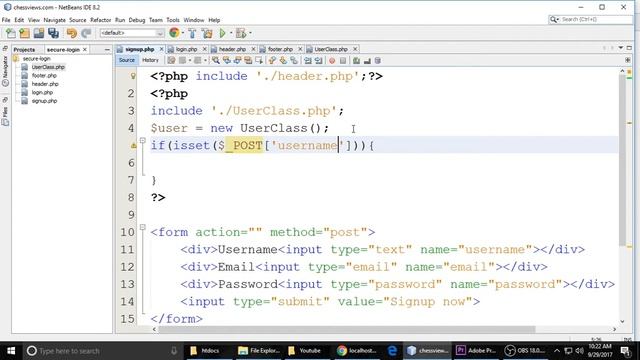This screenshot has height=360, width=640.
Task: Click the editor horizontal scrollbar
Action: click(x=347, y=329)
